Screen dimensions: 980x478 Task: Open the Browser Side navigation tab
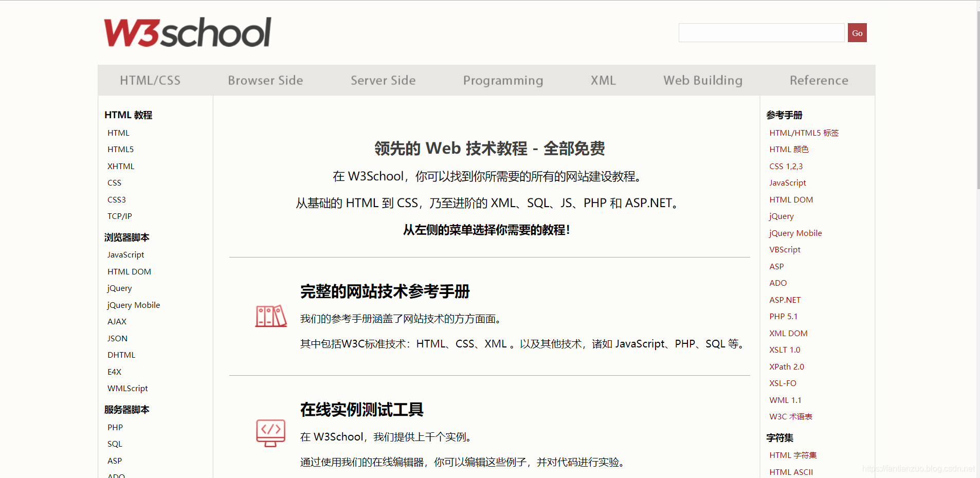265,80
